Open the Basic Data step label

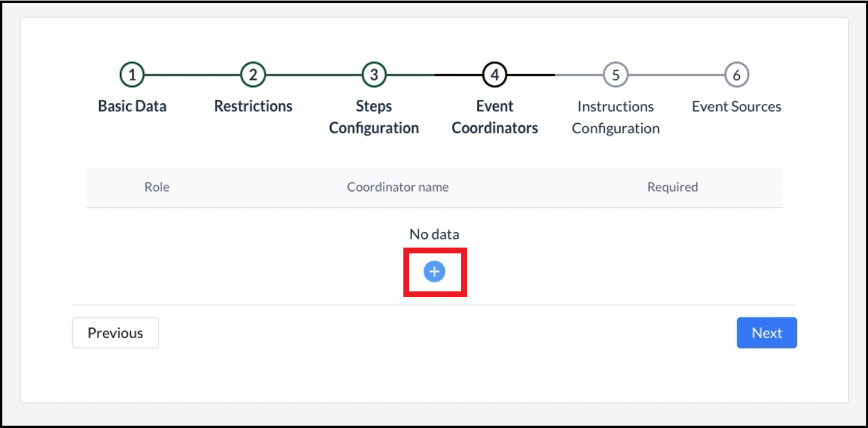pos(132,106)
